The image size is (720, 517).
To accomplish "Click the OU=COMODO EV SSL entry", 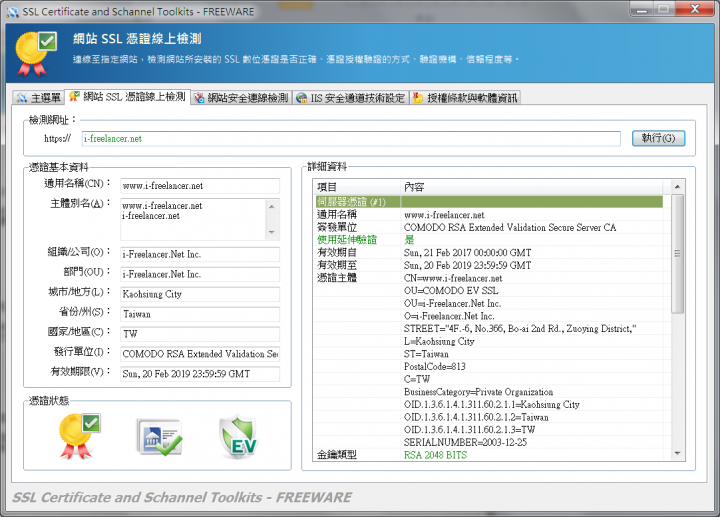I will tap(451, 291).
